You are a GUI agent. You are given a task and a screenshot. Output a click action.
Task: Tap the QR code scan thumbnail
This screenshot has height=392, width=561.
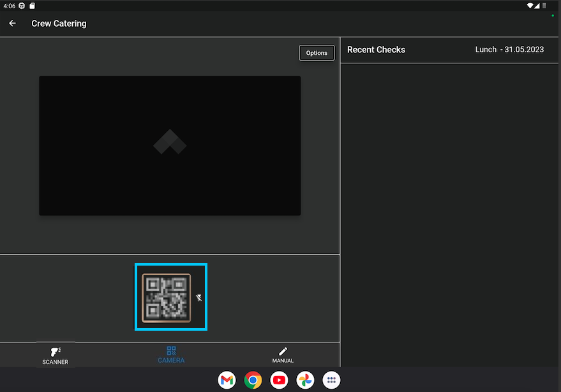(167, 298)
